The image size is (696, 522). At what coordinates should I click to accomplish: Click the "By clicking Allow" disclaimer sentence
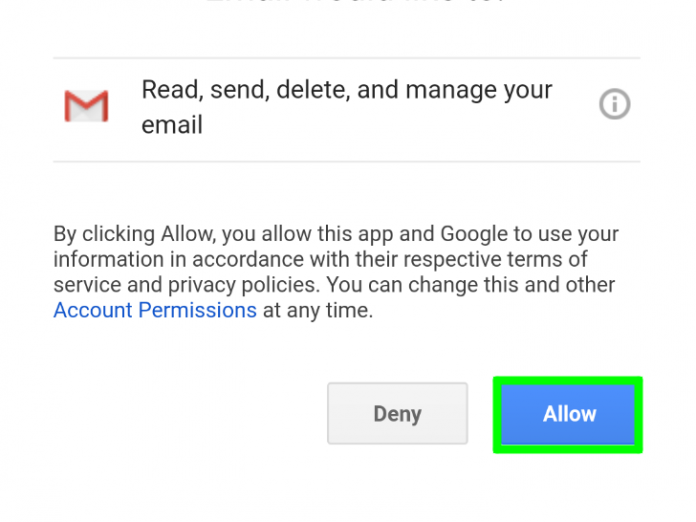click(135, 235)
